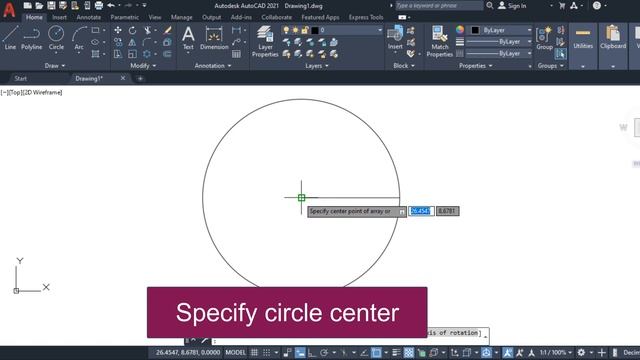Expand the Modify panel
The image size is (640, 360).
point(143,66)
